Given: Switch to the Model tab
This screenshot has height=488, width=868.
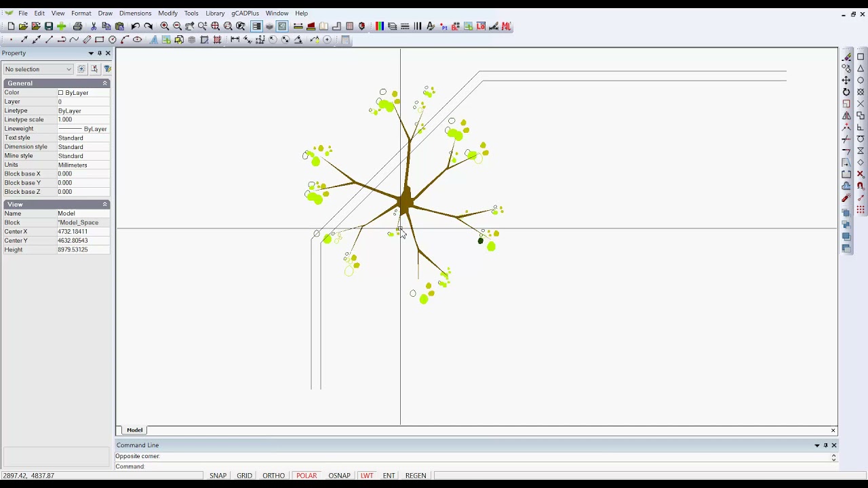Looking at the screenshot, I should click(x=134, y=430).
